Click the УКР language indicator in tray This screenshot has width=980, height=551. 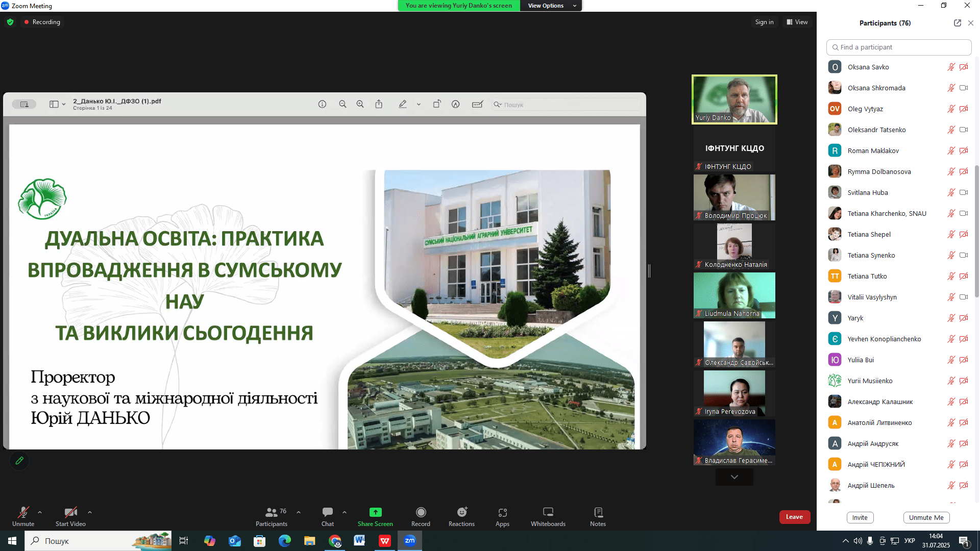(910, 541)
